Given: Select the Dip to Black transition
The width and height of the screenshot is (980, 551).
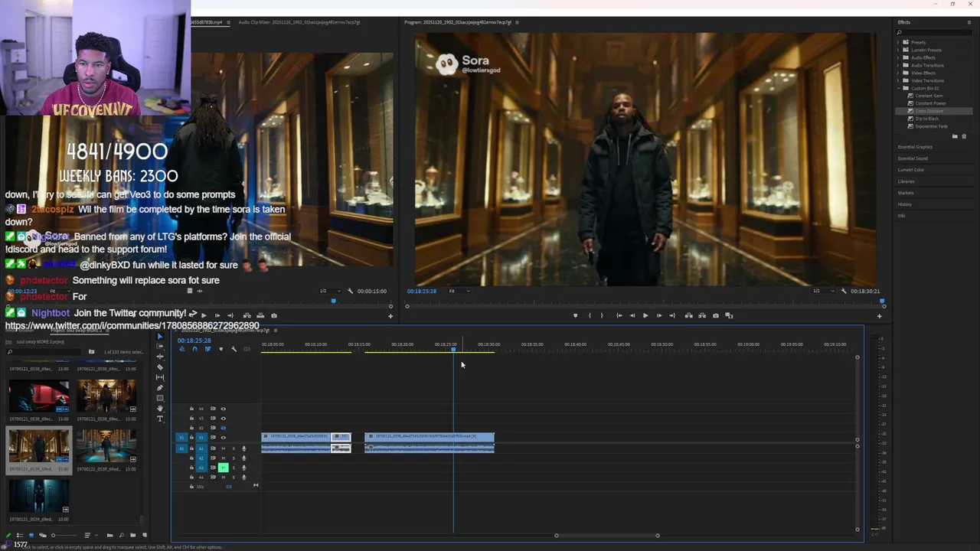Looking at the screenshot, I should coord(927,119).
